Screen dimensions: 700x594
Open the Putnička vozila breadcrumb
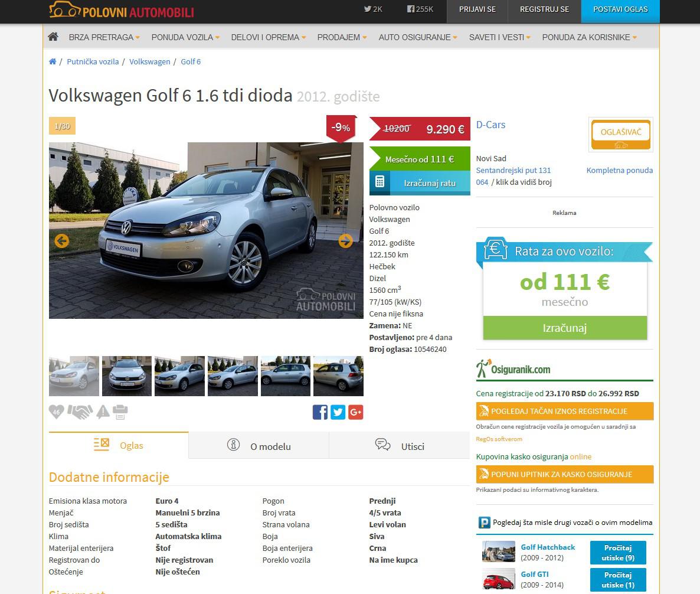tap(93, 61)
